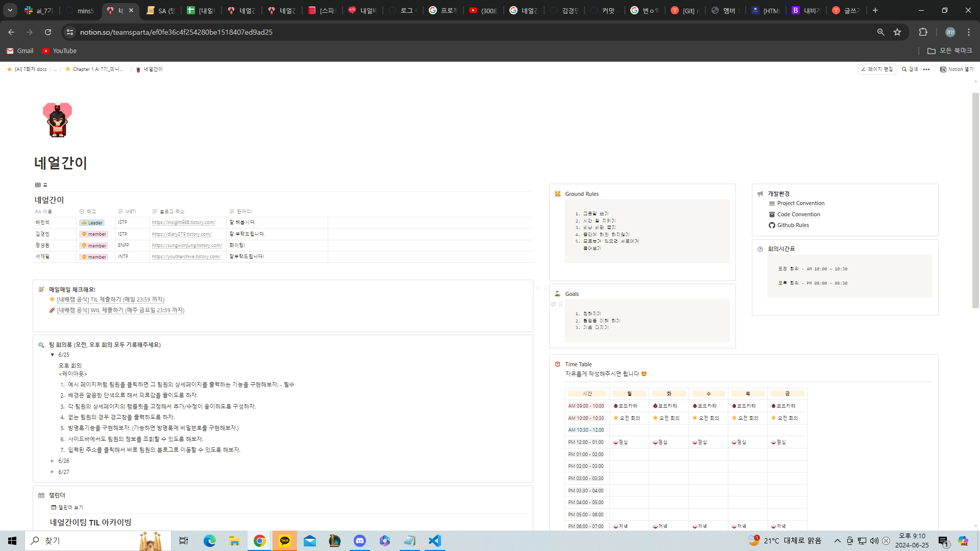Expand the 6/27 meeting notes toggle
Viewport: 980px width, 551px height.
(x=53, y=472)
